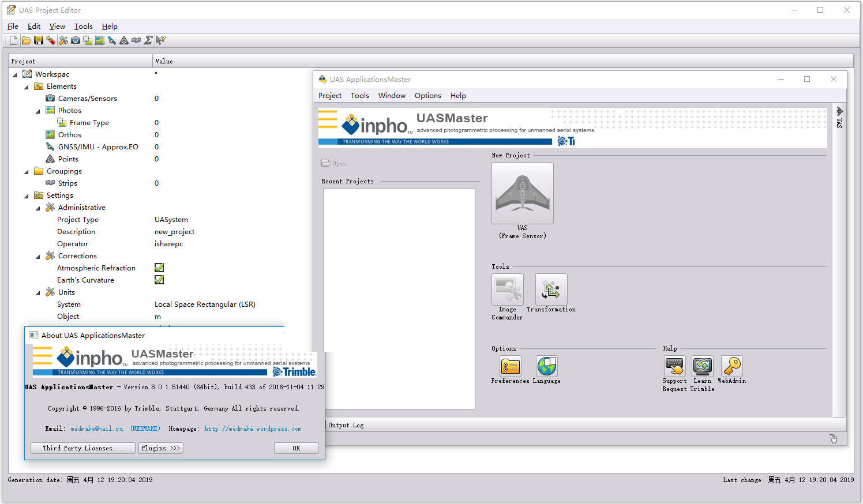Launch the Image Commander tool
863x504 pixels.
(x=508, y=289)
